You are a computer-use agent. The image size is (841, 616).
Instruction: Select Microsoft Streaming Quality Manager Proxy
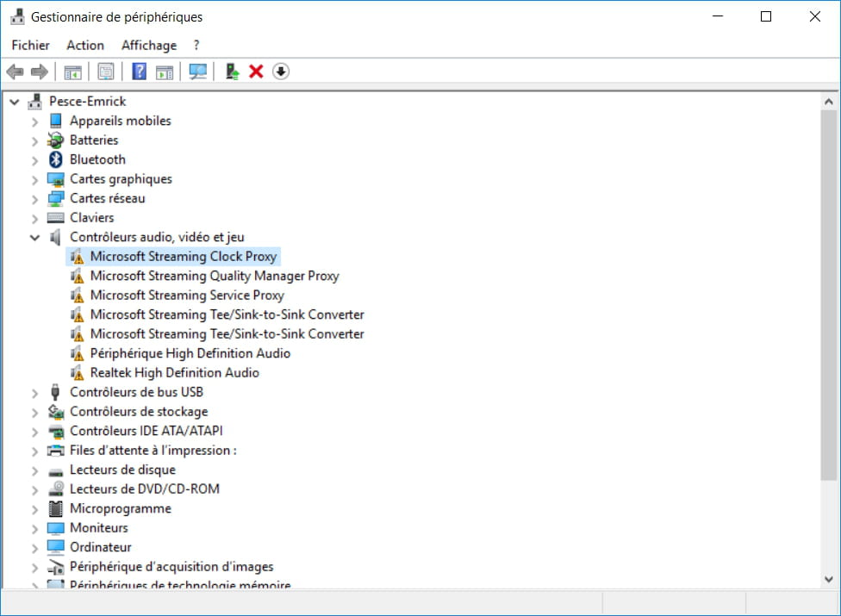[215, 276]
